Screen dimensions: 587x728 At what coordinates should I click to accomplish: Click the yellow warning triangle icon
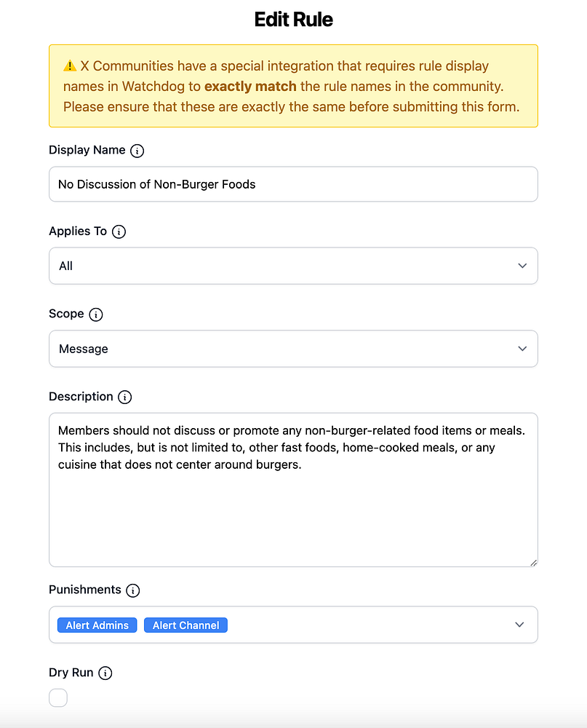(70, 66)
